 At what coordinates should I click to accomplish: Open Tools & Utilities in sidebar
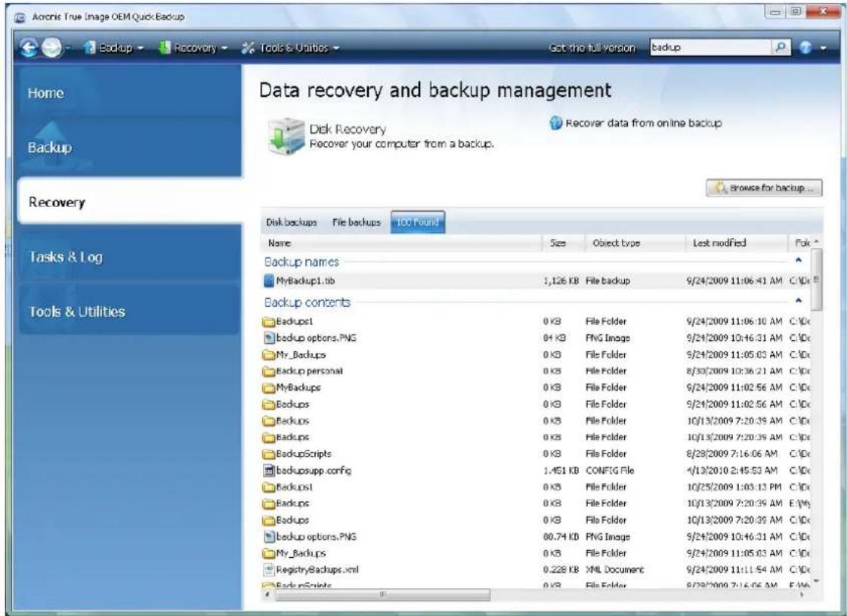click(128, 310)
